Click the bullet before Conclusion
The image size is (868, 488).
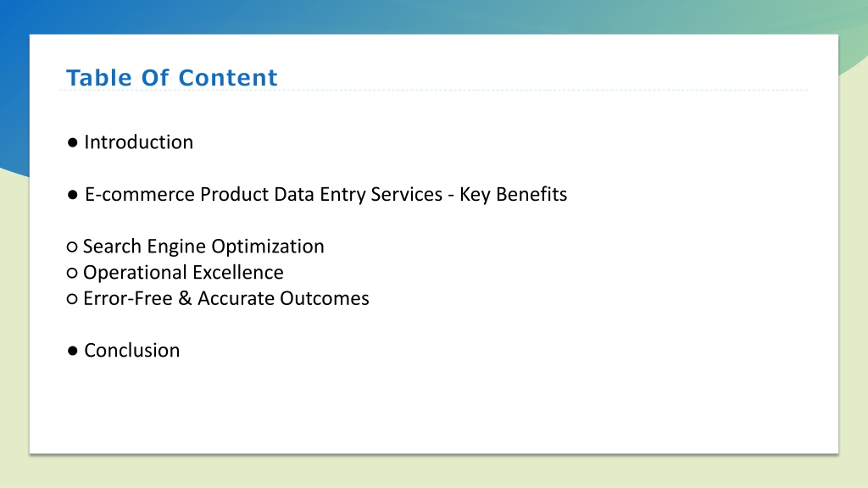(x=73, y=351)
